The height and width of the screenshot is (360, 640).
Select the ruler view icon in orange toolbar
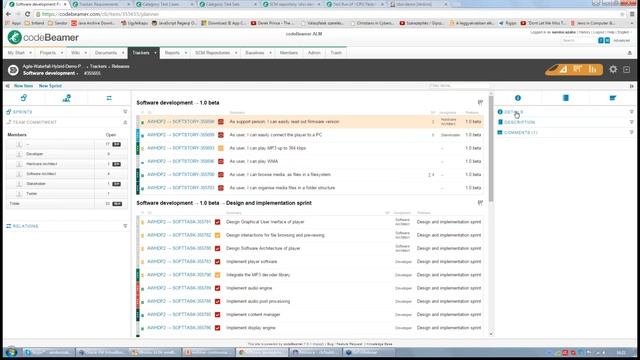[563, 69]
